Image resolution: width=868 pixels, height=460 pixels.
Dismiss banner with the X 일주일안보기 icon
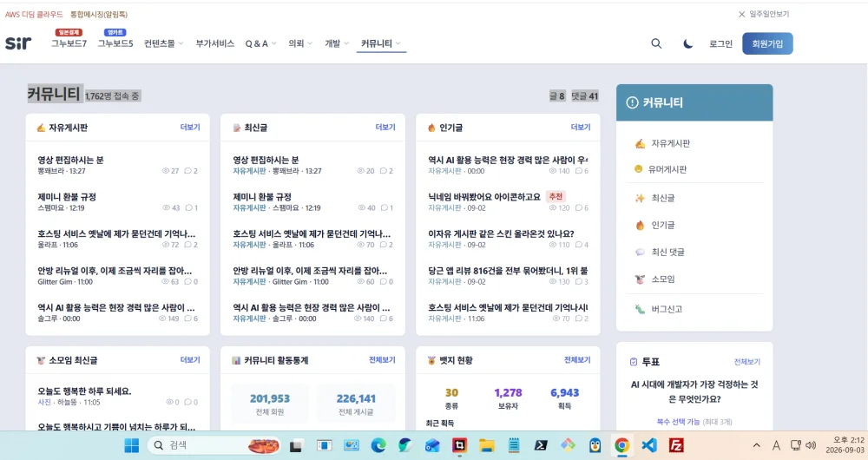tap(741, 14)
